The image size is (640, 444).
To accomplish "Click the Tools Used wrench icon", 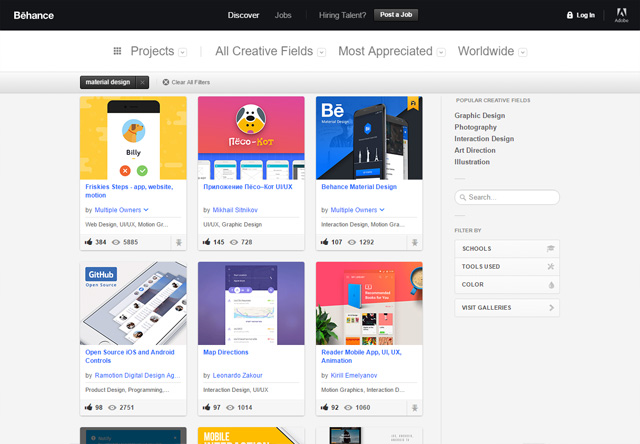I will [551, 266].
